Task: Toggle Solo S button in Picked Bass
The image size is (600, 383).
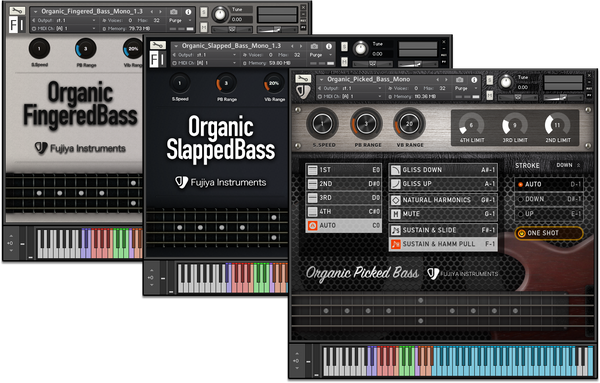Action: pos(489,80)
